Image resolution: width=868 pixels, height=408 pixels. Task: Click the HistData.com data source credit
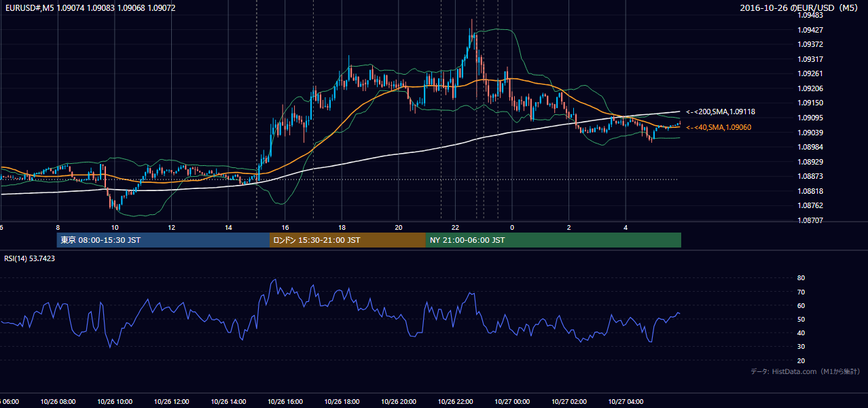pyautogui.click(x=805, y=371)
